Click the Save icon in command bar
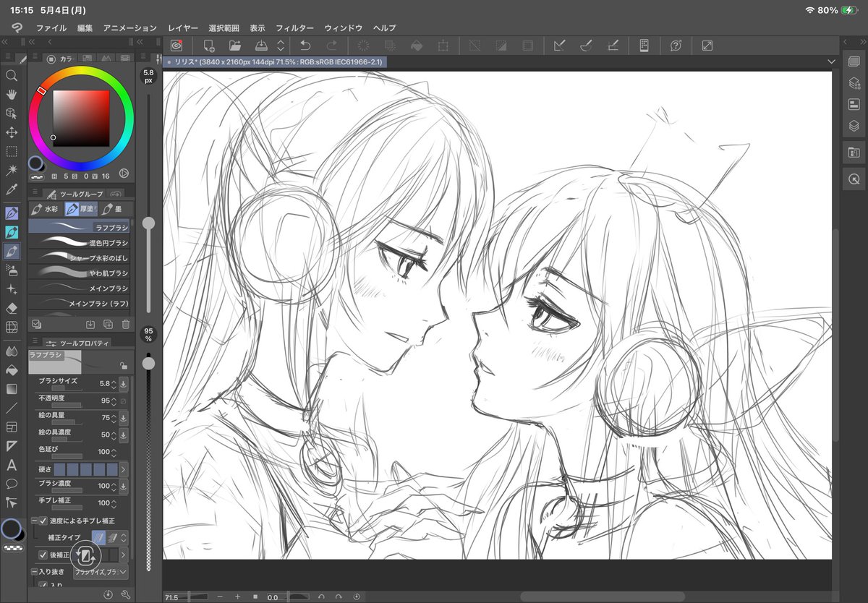868x603 pixels. pos(262,46)
